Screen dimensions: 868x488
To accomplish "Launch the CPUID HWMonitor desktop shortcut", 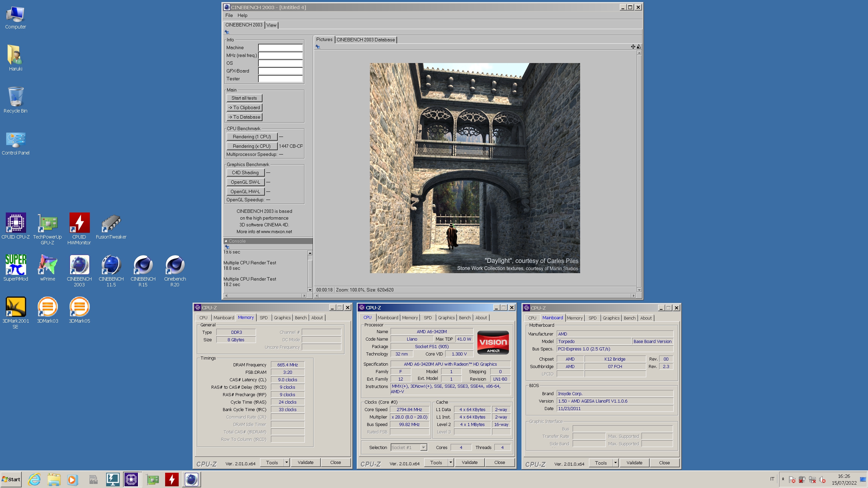I will [x=79, y=229].
